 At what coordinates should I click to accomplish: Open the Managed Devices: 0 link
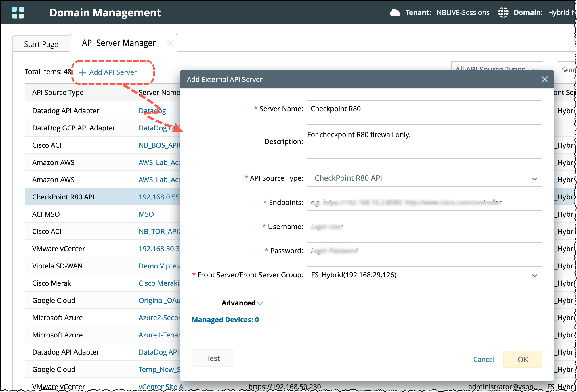point(225,320)
